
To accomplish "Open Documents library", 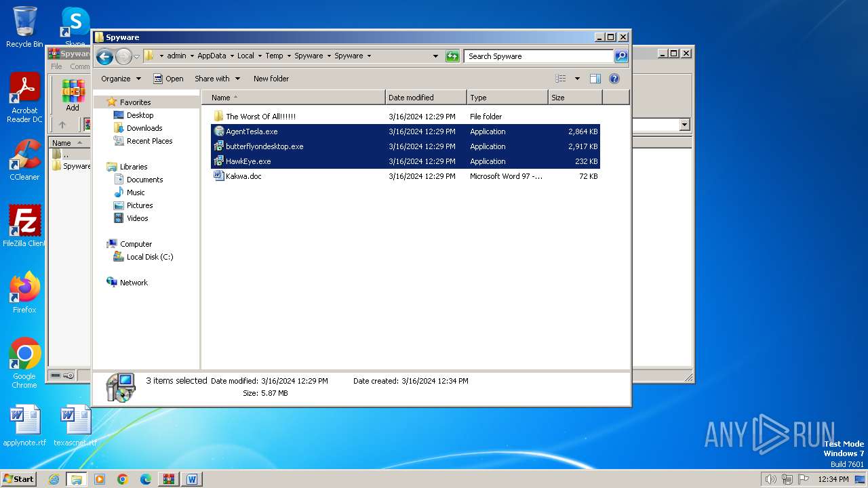I will [x=144, y=180].
